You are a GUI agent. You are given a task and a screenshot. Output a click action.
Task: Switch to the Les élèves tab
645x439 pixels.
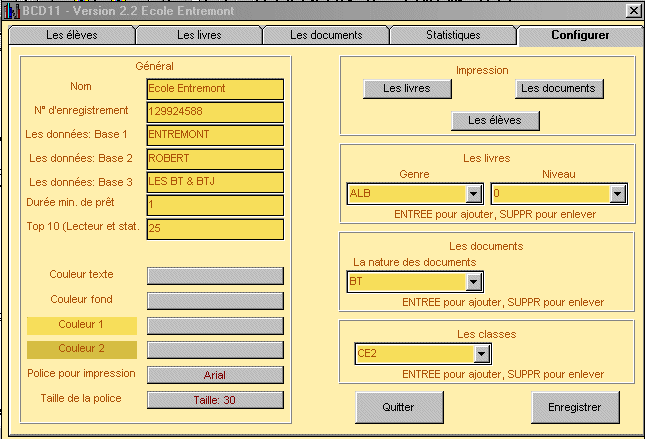[71, 35]
